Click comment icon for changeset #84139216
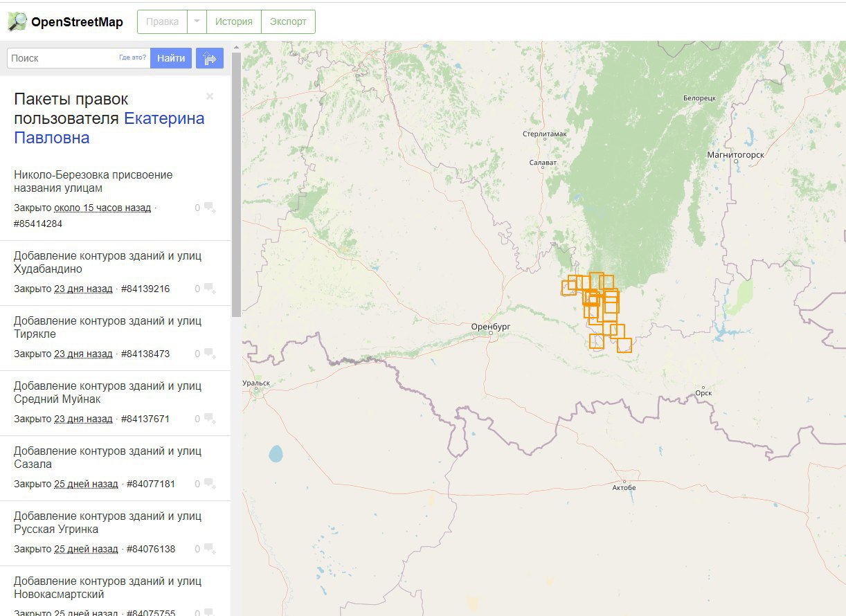The image size is (846, 616). pos(210,289)
